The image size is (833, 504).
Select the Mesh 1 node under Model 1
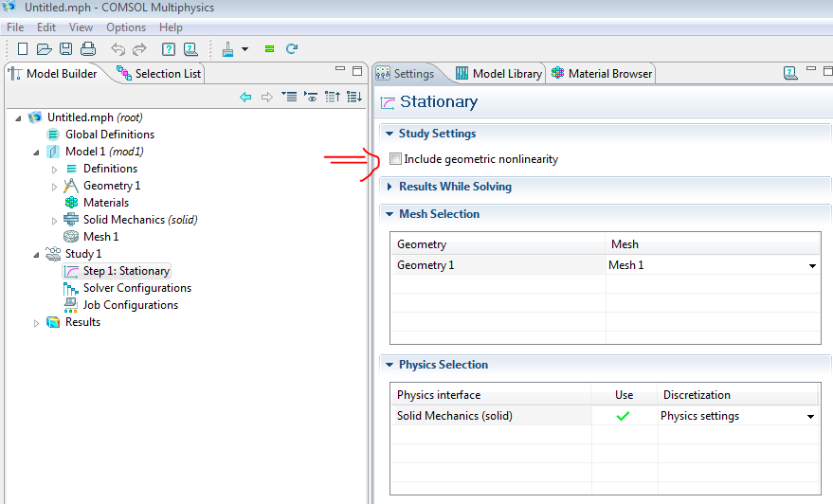click(100, 237)
